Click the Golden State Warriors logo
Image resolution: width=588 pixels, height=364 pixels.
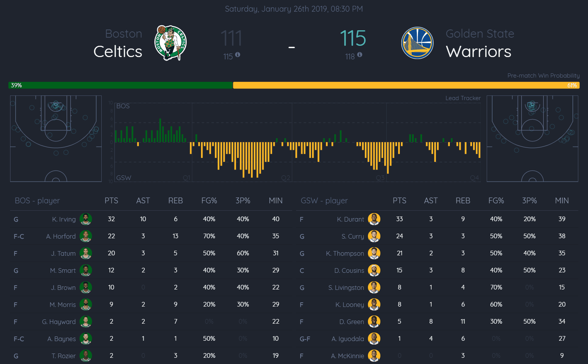(417, 43)
